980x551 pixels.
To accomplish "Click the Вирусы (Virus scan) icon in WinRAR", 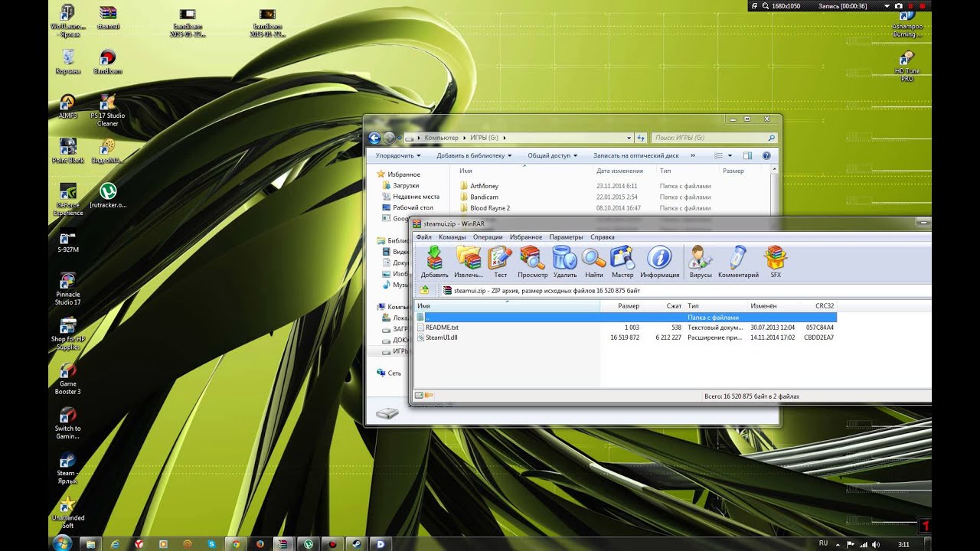I will [x=700, y=262].
